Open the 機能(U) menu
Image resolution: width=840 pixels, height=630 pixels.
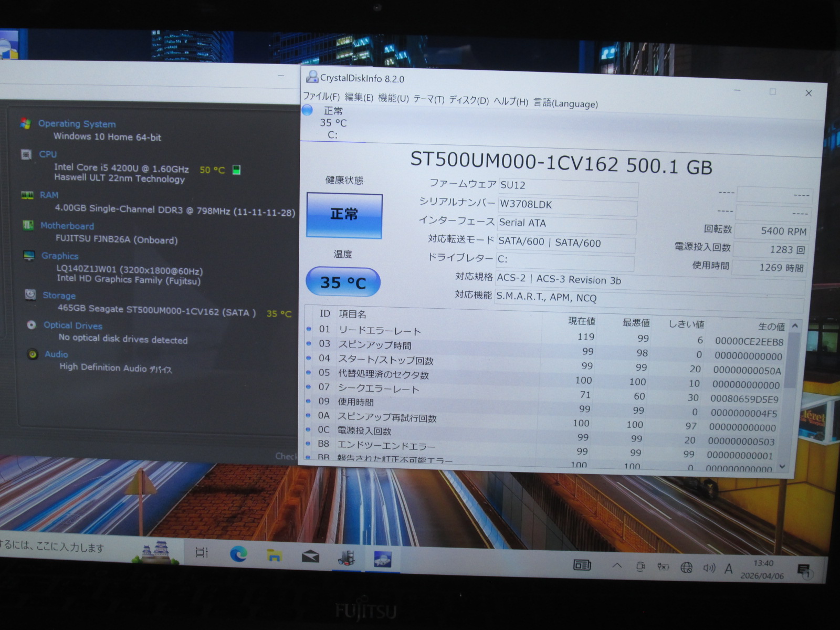(393, 98)
